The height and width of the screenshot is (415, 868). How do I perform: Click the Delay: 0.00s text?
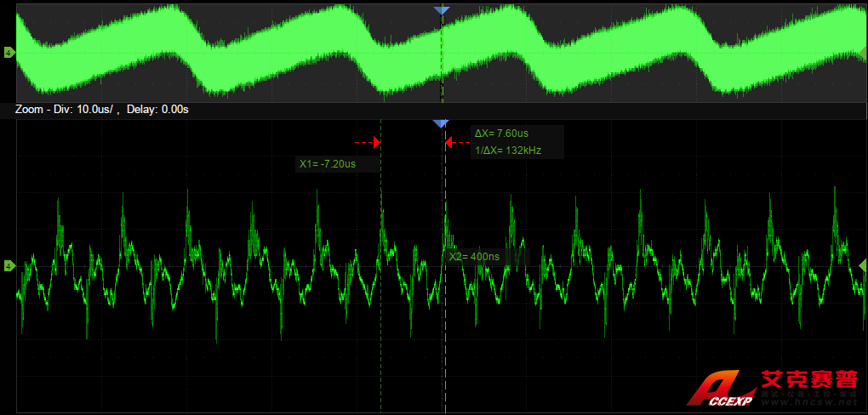(157, 110)
